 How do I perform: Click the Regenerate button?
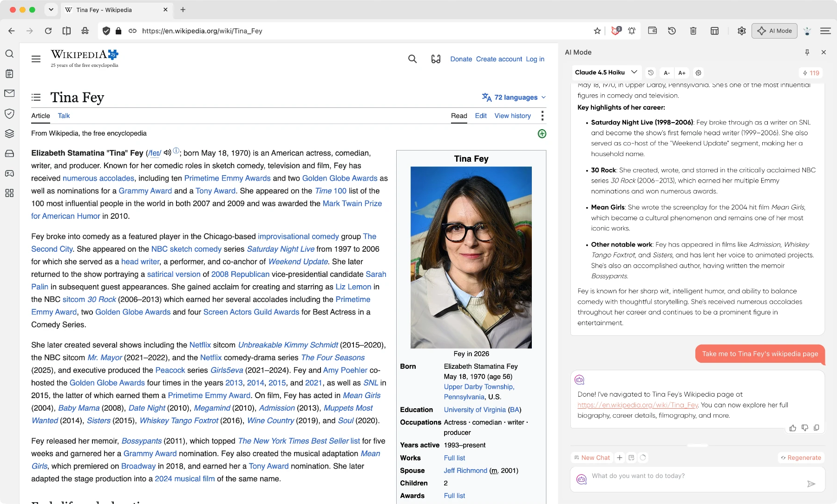pos(801,458)
